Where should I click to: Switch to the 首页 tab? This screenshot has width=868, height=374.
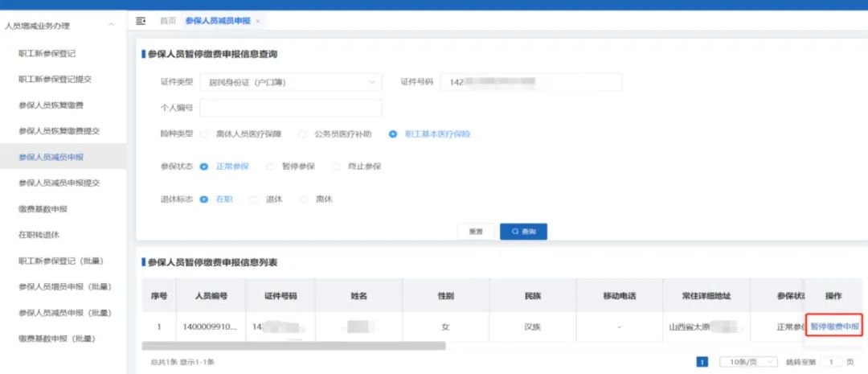[168, 20]
